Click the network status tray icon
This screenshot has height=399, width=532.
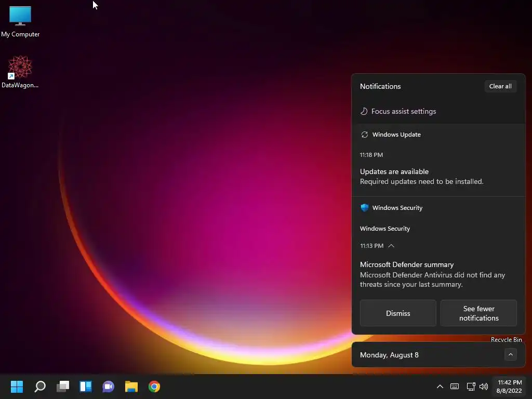(x=471, y=387)
